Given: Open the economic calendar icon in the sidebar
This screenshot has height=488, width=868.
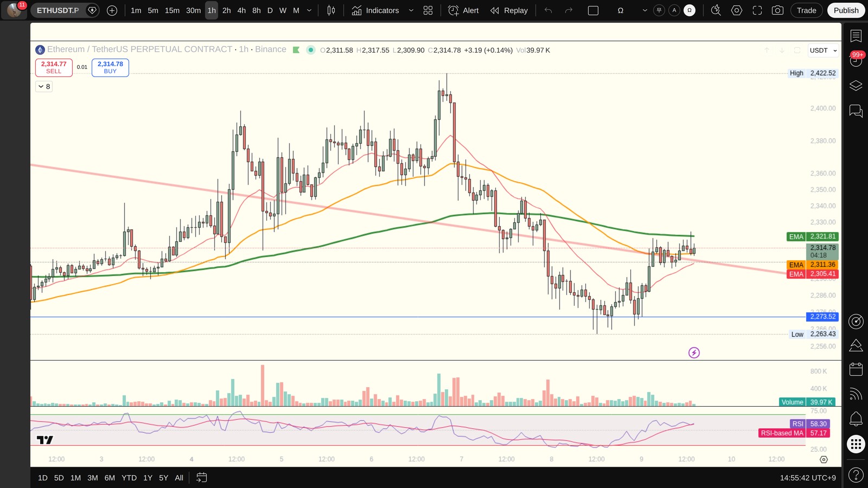Looking at the screenshot, I should [856, 369].
